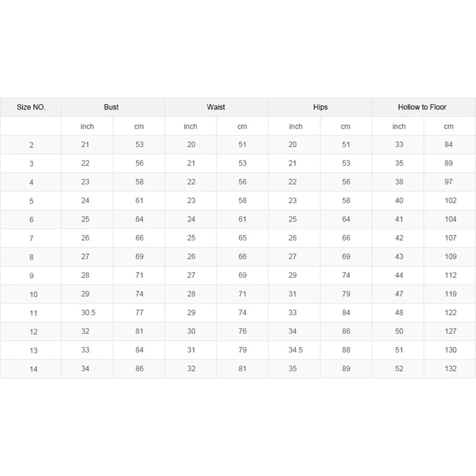Select the 97 cm hollow to floor cell
Screen dimensions: 476x476
tap(449, 181)
